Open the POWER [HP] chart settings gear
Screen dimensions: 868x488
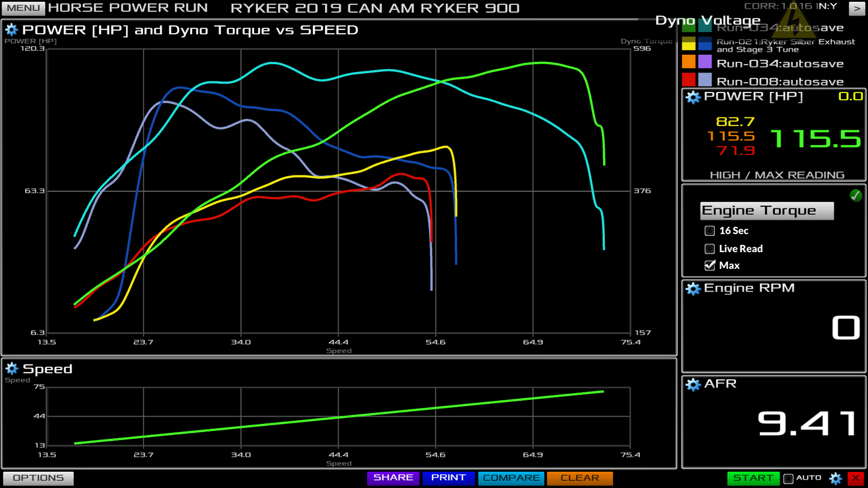tap(11, 29)
